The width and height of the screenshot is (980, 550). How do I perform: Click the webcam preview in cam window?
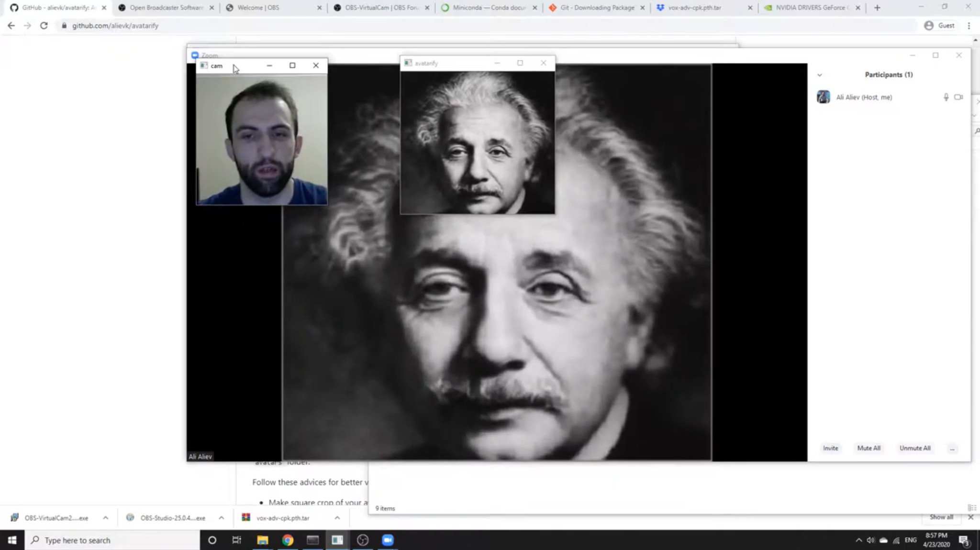262,139
